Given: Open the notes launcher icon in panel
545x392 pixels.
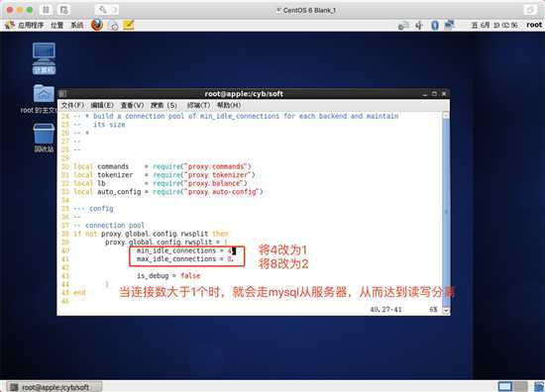Looking at the screenshot, I should pyautogui.click(x=128, y=25).
